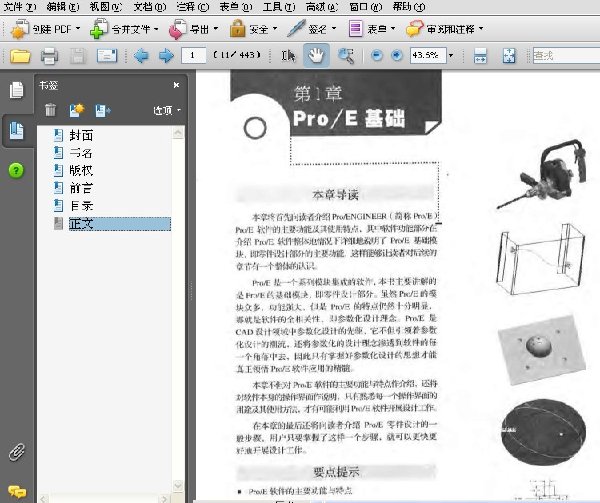Select the 前言 bookmark
This screenshot has height=503, width=600.
pos(81,188)
